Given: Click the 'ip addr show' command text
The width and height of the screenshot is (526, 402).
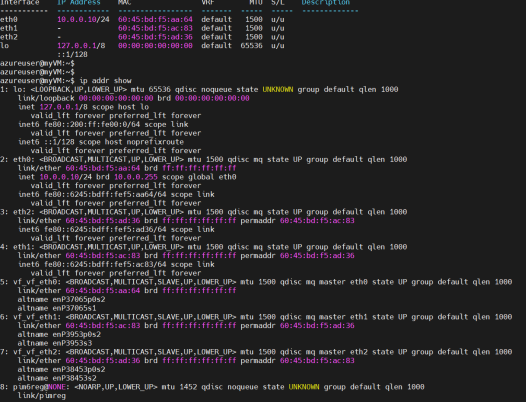Looking at the screenshot, I should click(x=105, y=81).
